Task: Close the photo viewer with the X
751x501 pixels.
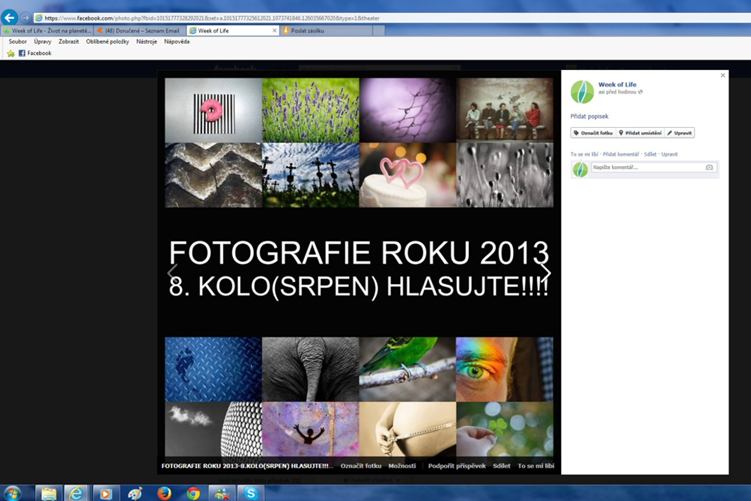Action: (x=723, y=75)
